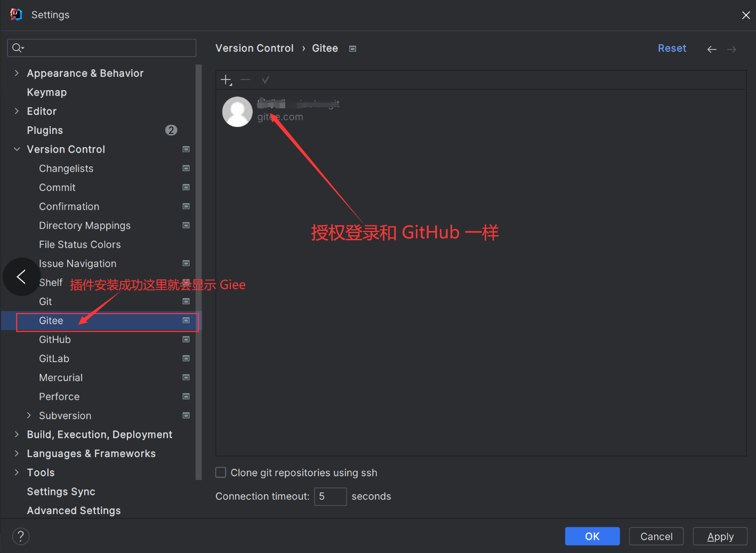Expand the Tools section

17,472
